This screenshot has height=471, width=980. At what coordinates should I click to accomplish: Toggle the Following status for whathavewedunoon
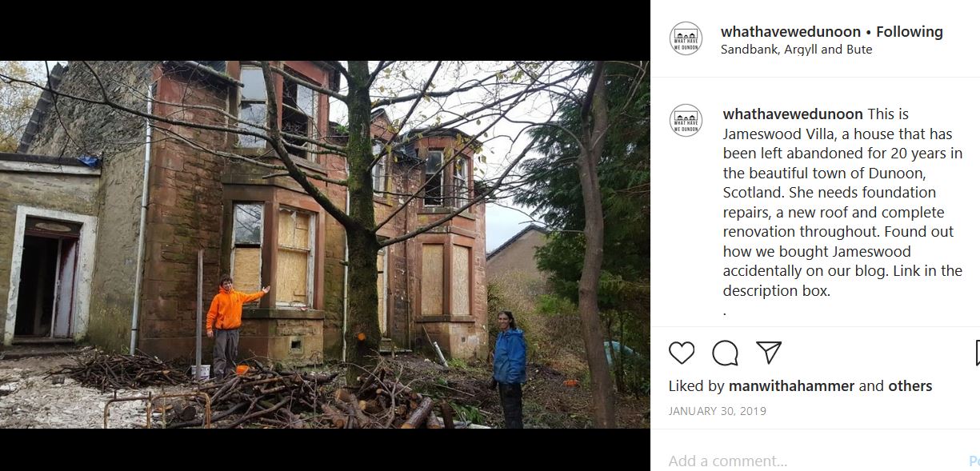point(910,32)
